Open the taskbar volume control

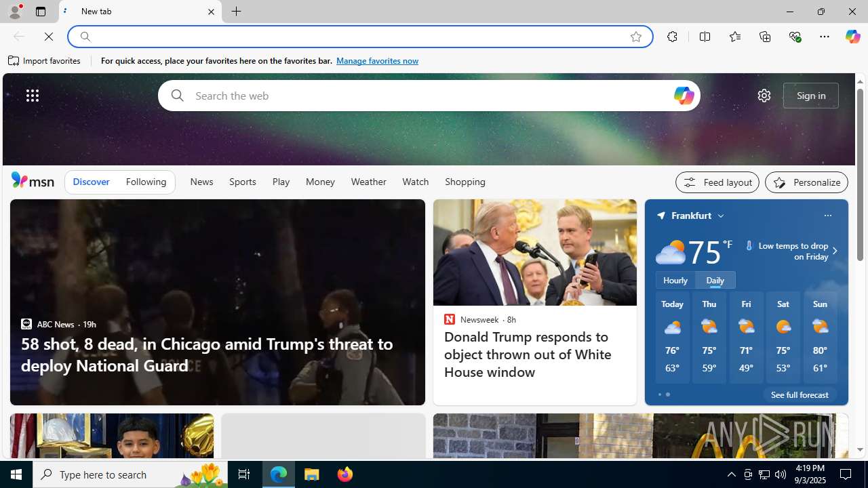(x=781, y=474)
